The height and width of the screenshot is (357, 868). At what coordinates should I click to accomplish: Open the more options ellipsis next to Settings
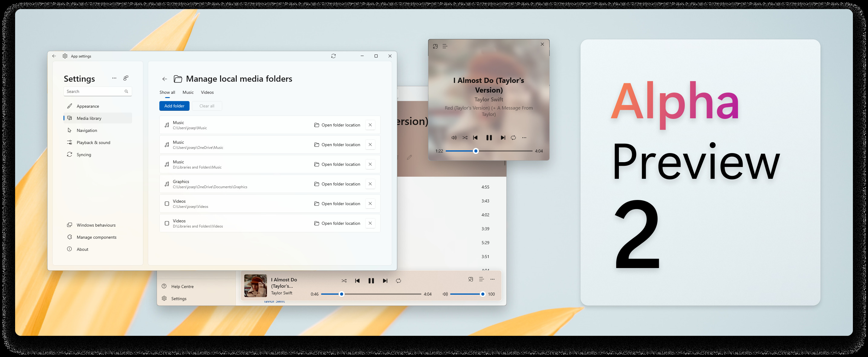click(114, 78)
